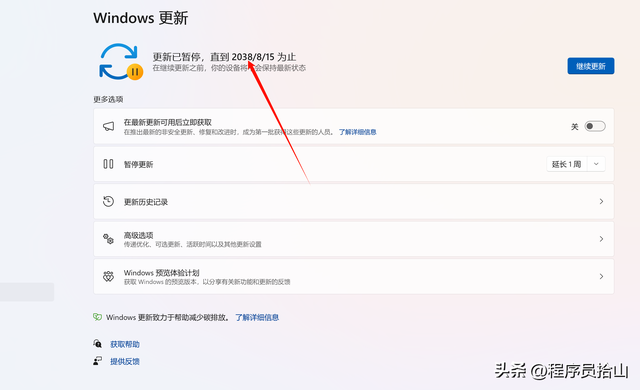This screenshot has width=640, height=390.
Task: Click the 暂停更新 label text
Action: (x=138, y=164)
